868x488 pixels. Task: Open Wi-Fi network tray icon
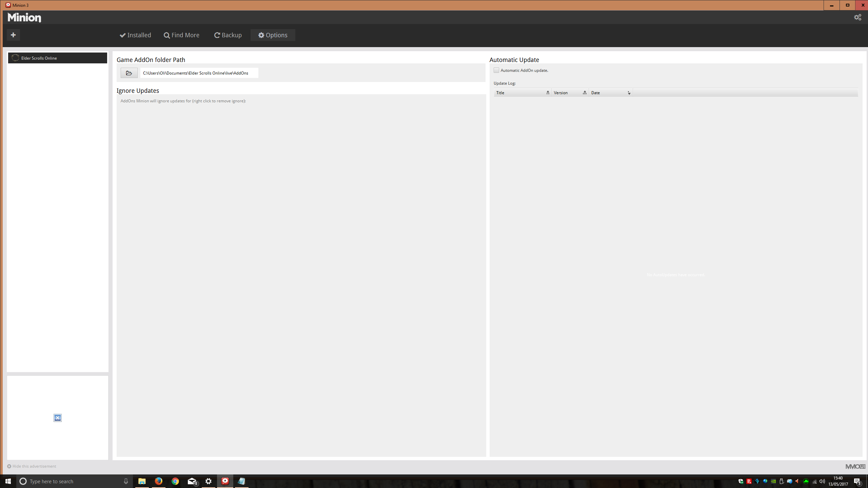click(x=814, y=481)
